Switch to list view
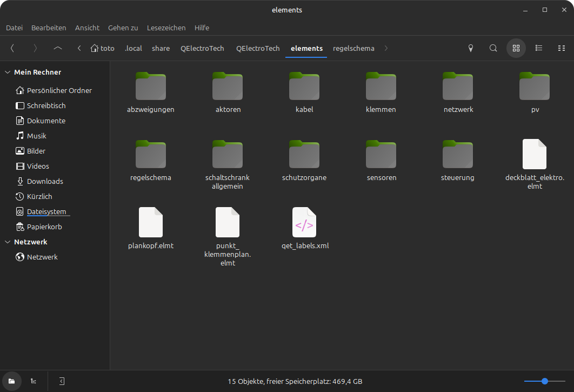This screenshot has width=574, height=392. click(538, 48)
